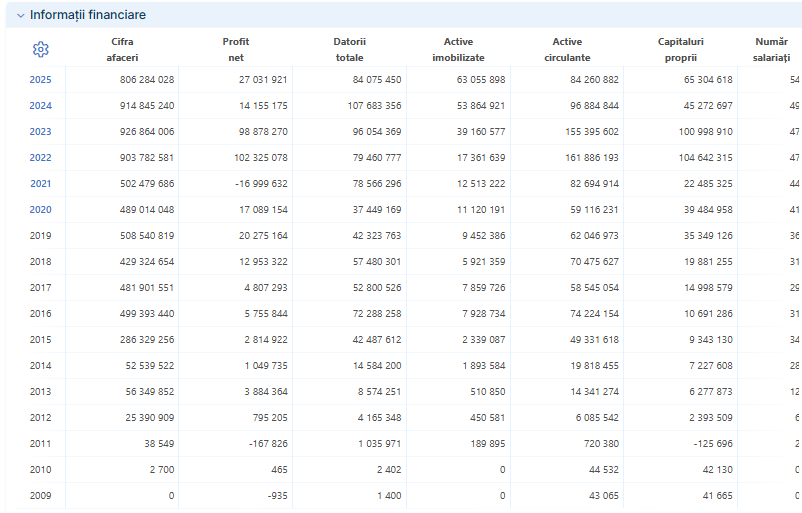Click the Cifra afaceri column header
This screenshot has width=802, height=513.
[122, 50]
